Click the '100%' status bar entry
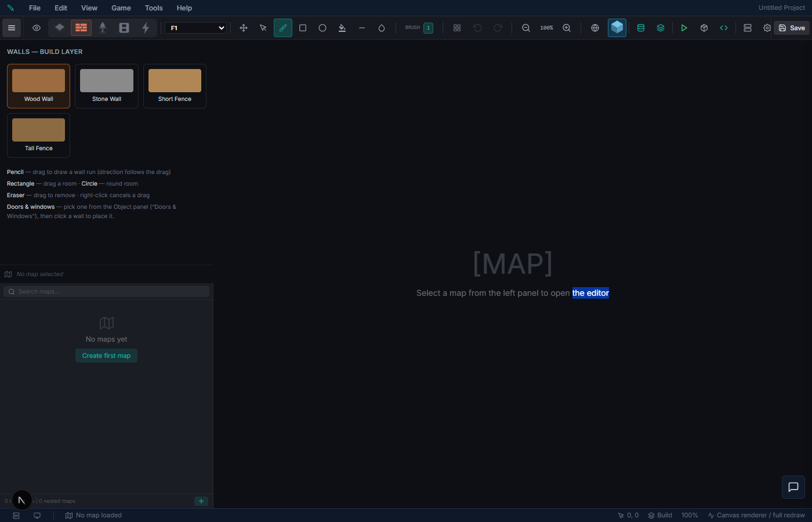812x522 pixels. [690, 515]
